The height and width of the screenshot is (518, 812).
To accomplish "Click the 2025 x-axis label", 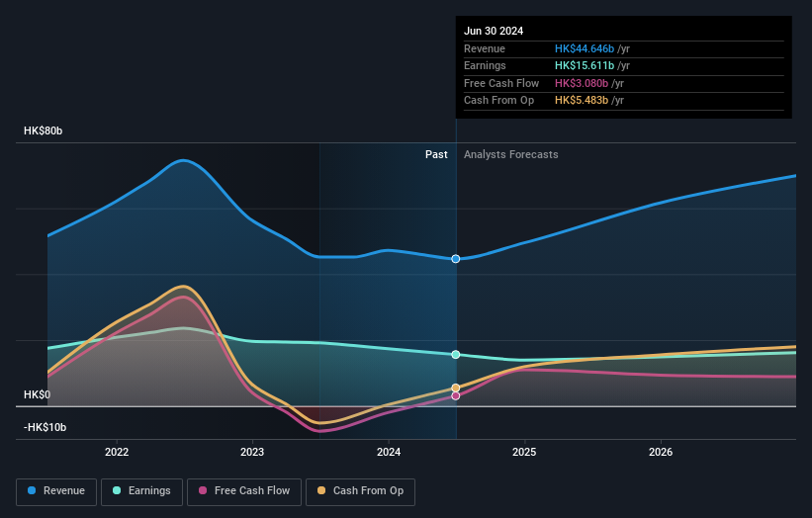I will point(524,452).
